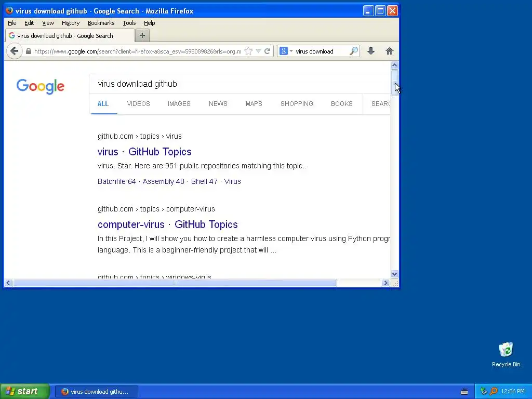Switch to the ALL results tab
This screenshot has height=399, width=532.
(x=103, y=104)
